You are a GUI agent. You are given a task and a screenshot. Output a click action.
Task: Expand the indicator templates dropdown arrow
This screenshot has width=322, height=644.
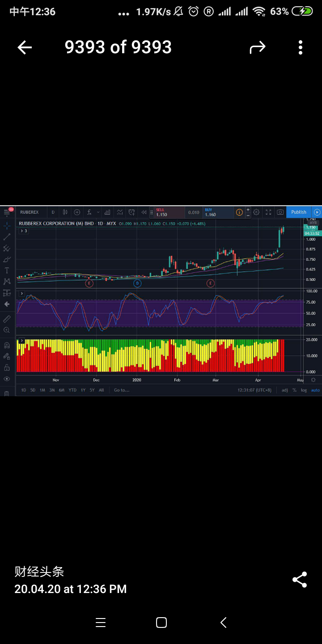pos(98,212)
